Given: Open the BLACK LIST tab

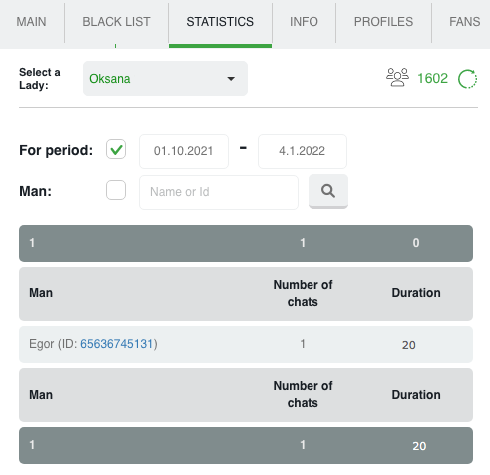Looking at the screenshot, I should 116,22.
